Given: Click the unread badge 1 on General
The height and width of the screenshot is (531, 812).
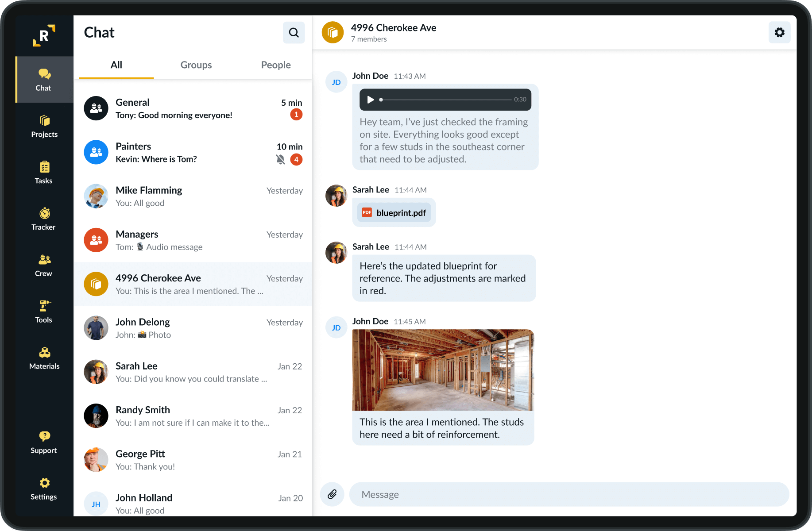Looking at the screenshot, I should tap(297, 115).
